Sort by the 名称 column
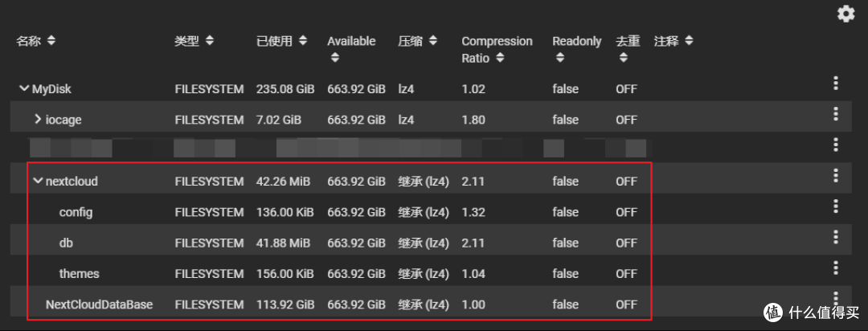Image resolution: width=868 pixels, height=331 pixels. tap(51, 41)
